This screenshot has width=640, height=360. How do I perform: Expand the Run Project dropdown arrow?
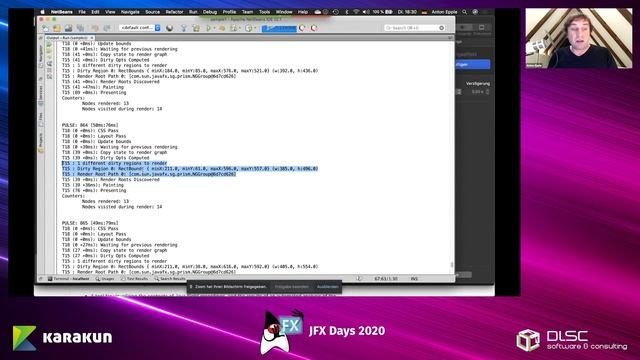(214, 28)
